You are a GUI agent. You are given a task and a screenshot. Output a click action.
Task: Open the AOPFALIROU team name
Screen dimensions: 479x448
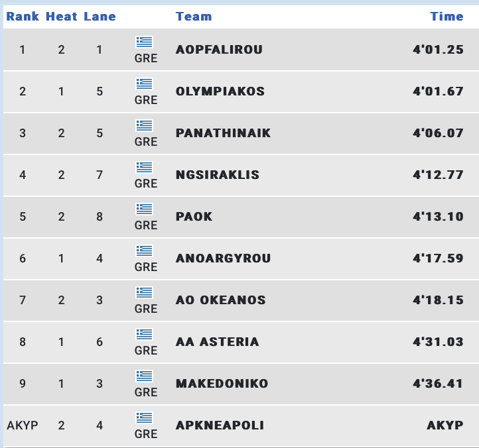point(219,50)
